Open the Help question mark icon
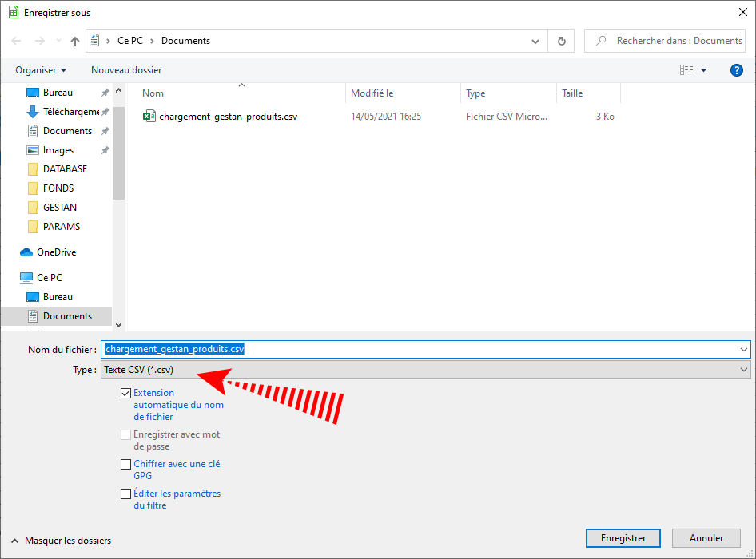The height and width of the screenshot is (559, 756). pyautogui.click(x=737, y=70)
